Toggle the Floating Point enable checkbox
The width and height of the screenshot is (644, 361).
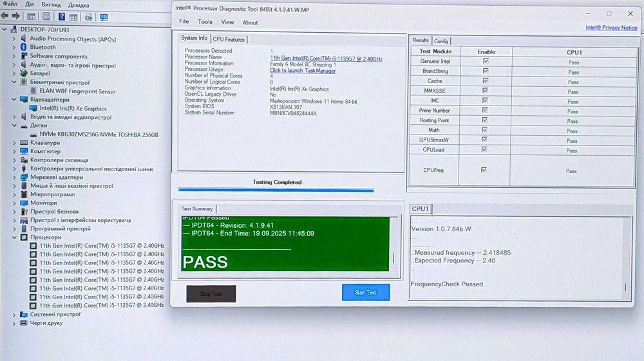[485, 120]
